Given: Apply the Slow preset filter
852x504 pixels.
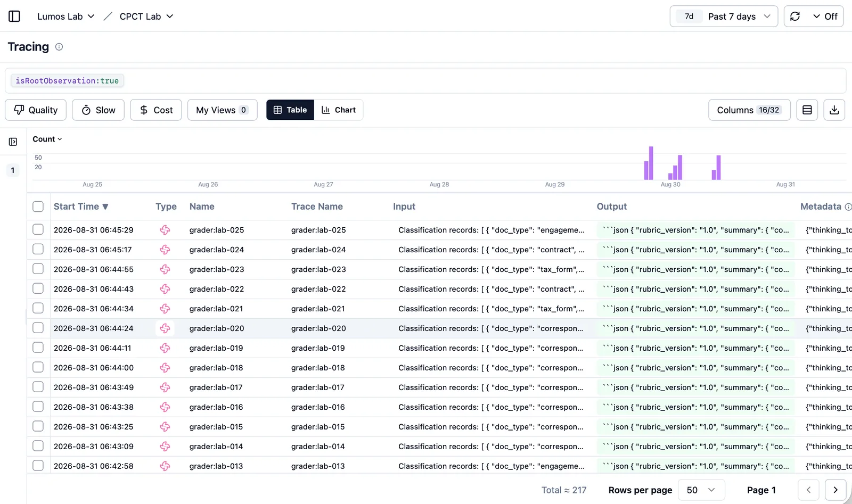Looking at the screenshot, I should point(98,110).
